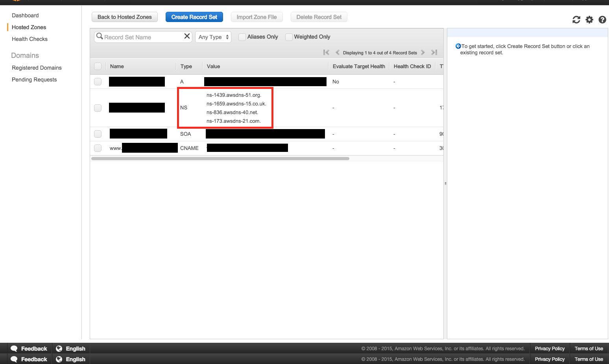Enable the Aliases Only checkbox
The image size is (609, 364).
click(242, 37)
